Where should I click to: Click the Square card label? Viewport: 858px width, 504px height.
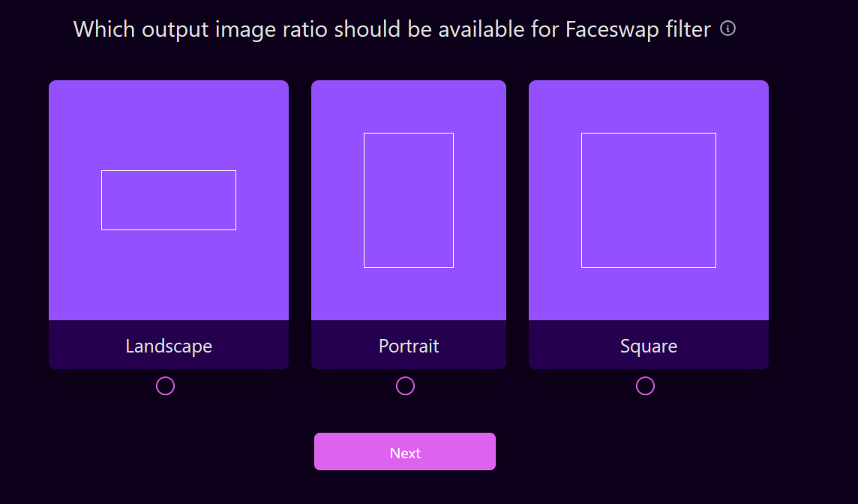649,346
